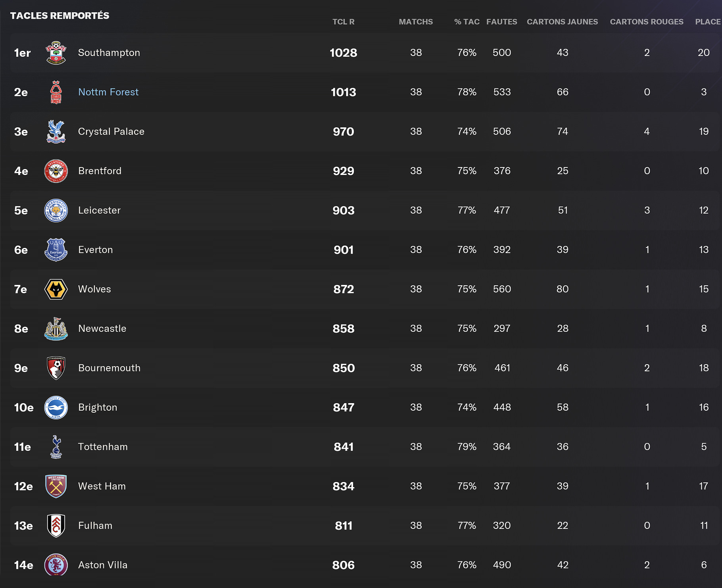Click Brighton's 847 tackles value
722x588 pixels.
pyautogui.click(x=344, y=407)
